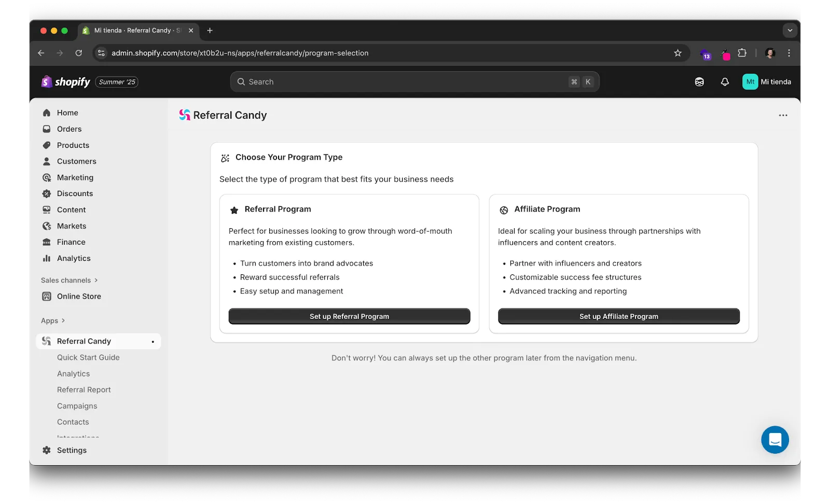The height and width of the screenshot is (504, 830).
Task: Open the Quick Start Guide menu entry
Action: 88,357
